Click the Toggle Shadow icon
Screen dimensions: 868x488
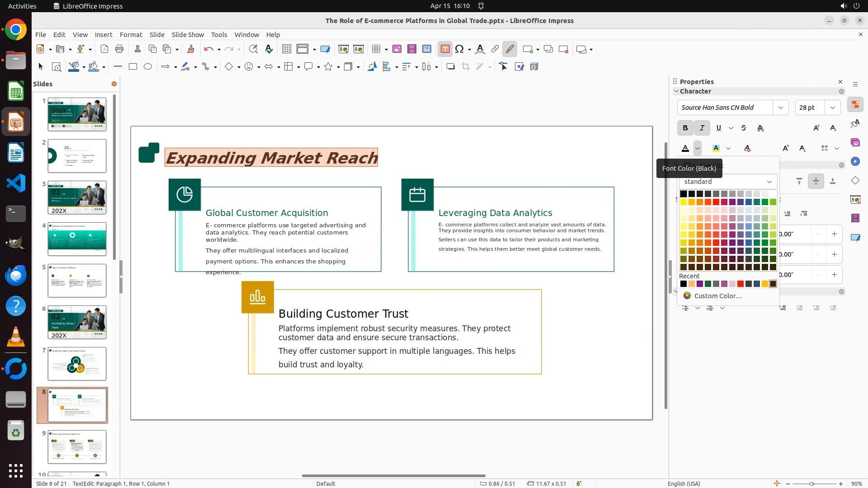pyautogui.click(x=450, y=67)
